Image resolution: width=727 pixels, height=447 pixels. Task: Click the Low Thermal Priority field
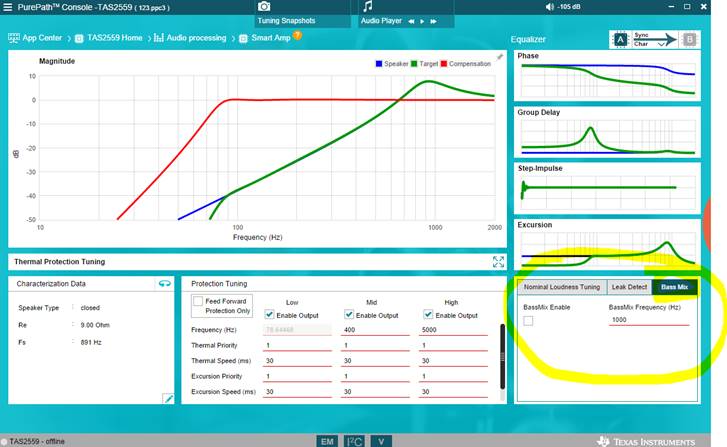[297, 345]
